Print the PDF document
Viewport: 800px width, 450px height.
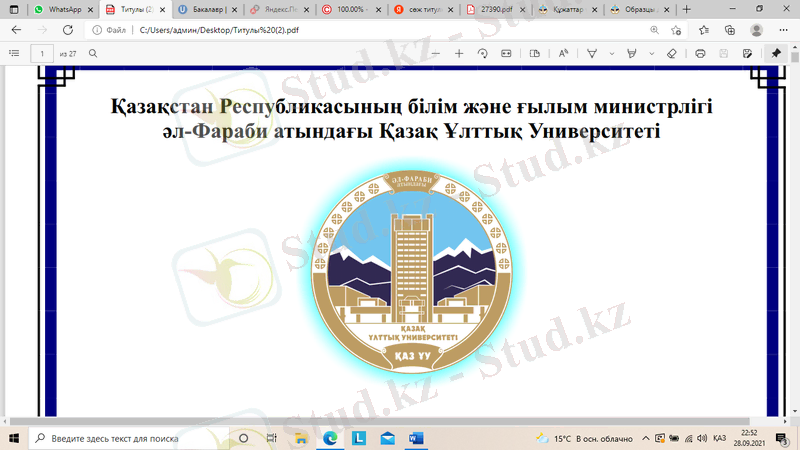(700, 53)
